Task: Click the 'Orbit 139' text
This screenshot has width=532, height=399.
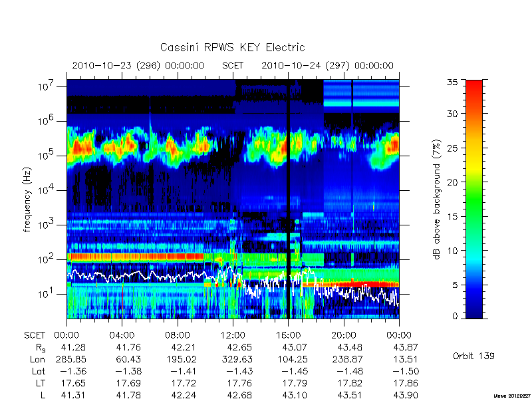Action: click(x=473, y=356)
